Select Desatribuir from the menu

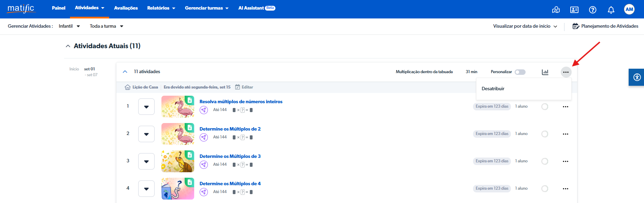coord(493,89)
